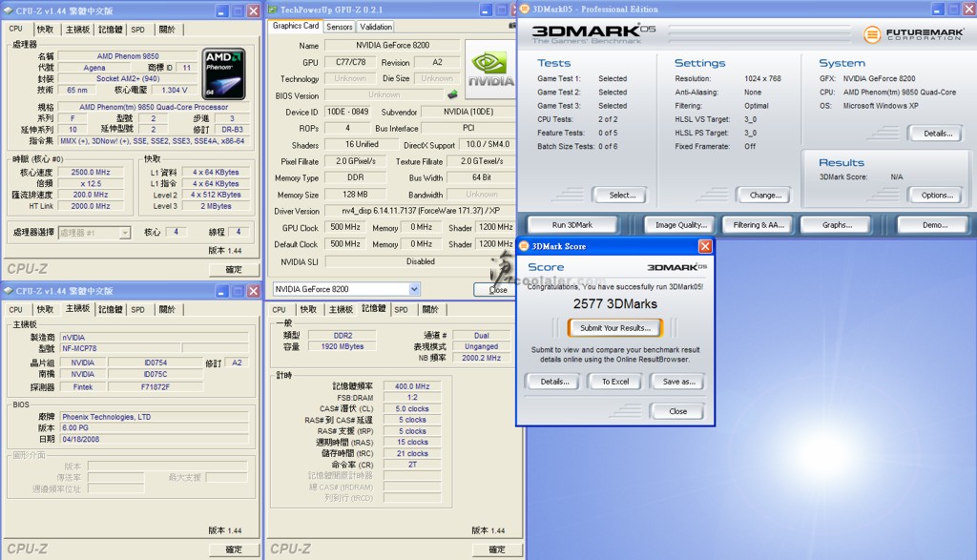Open the SPD tab in memory CPU-Z window

(x=402, y=310)
